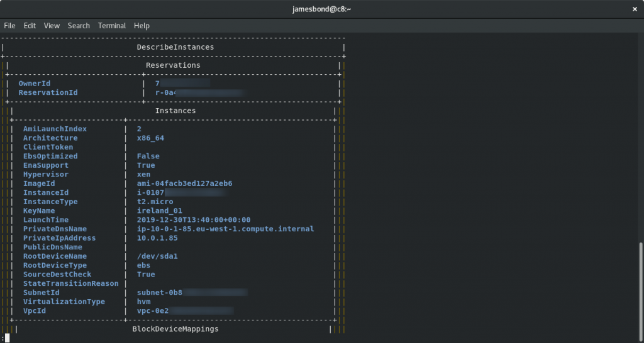Click the True value of SourceDestCheck

tap(146, 275)
